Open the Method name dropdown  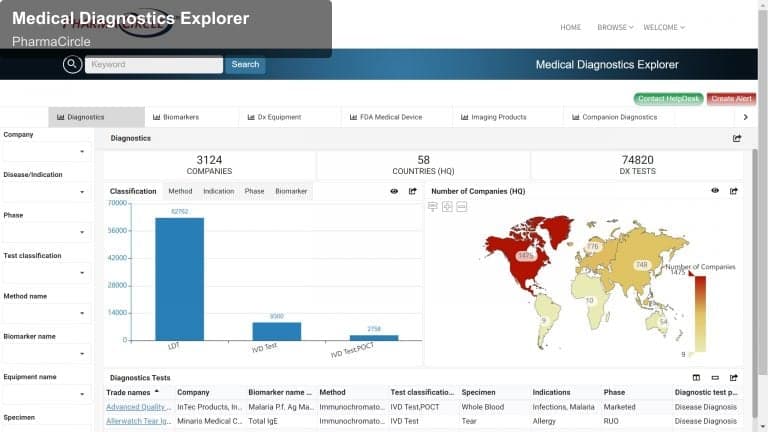(x=47, y=313)
